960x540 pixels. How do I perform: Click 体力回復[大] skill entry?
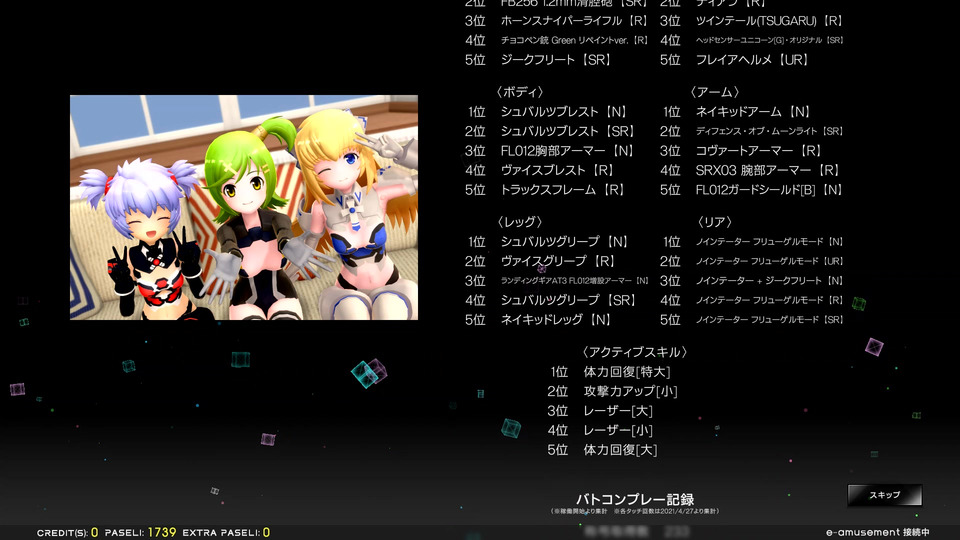tap(621, 450)
